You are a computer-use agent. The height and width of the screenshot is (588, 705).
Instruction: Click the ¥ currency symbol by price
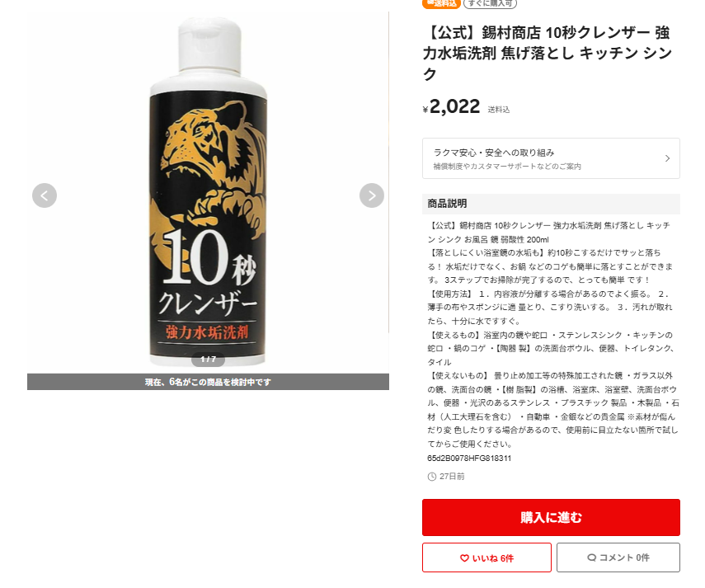[425, 109]
